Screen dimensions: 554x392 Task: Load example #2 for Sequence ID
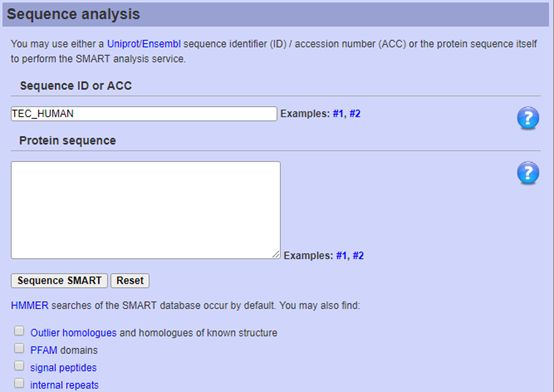pyautogui.click(x=355, y=114)
